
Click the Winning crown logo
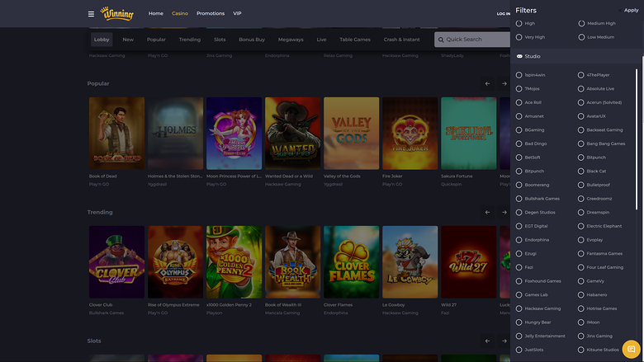[117, 13]
